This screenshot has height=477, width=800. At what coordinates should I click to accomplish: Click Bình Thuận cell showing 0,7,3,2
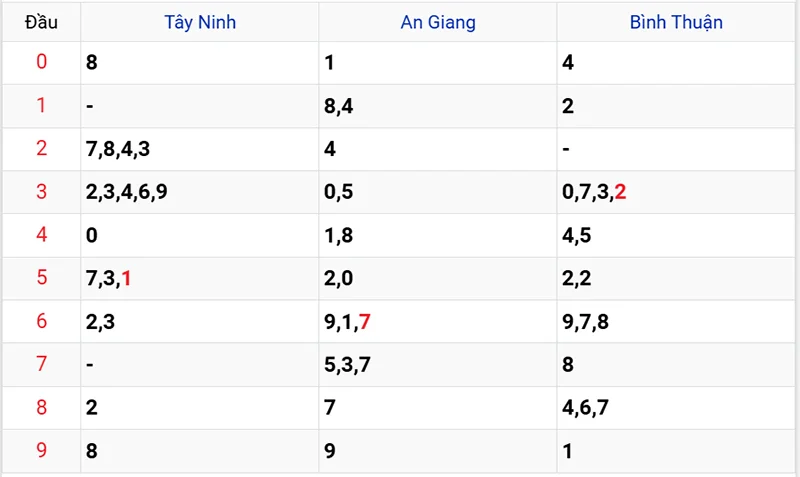click(595, 192)
